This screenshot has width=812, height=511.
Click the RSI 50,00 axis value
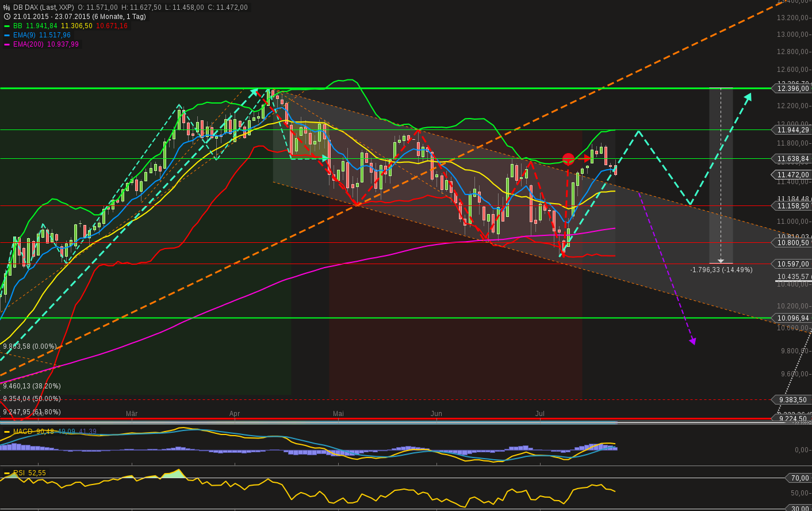coord(800,493)
